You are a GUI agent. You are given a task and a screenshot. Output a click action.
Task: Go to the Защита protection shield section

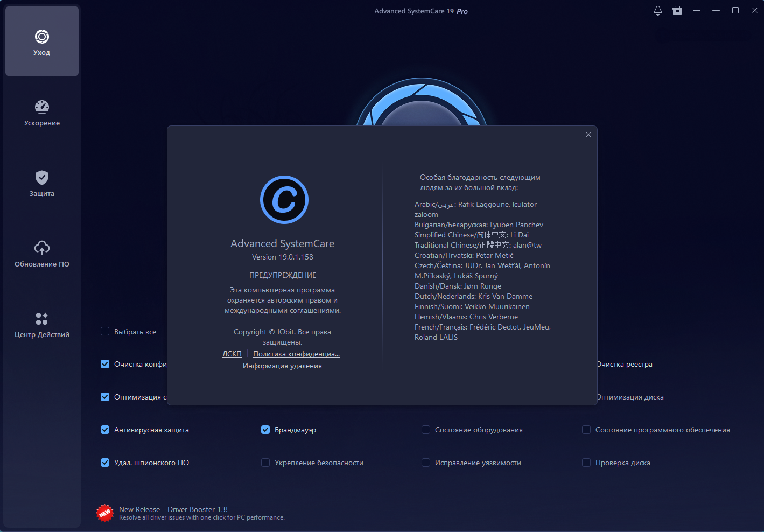(42, 183)
